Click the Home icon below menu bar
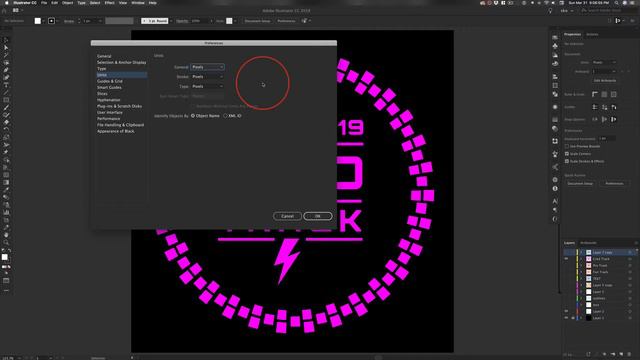The width and height of the screenshot is (640, 360). coord(4,11)
